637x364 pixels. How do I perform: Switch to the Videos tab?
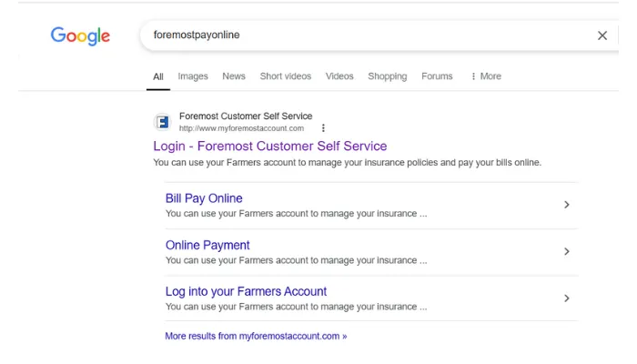pos(339,76)
